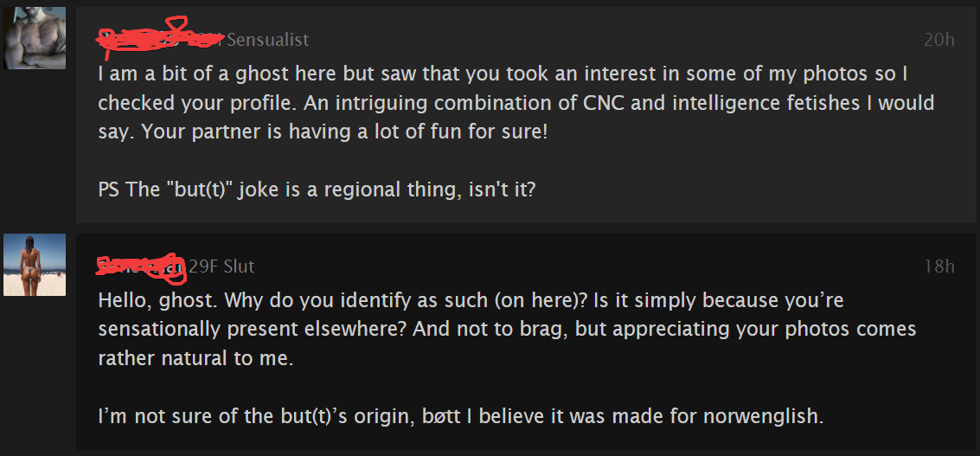Image resolution: width=980 pixels, height=456 pixels.
Task: Click the Sensualist role label
Action: tap(268, 40)
